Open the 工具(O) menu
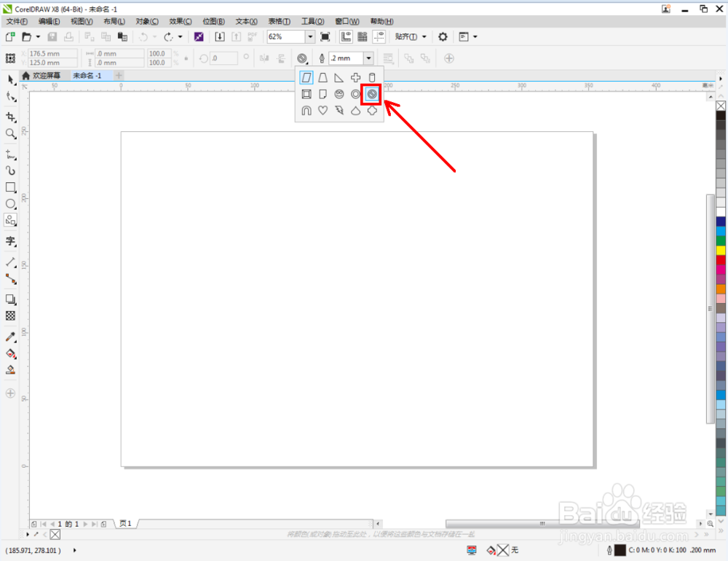The height and width of the screenshot is (561, 728). [x=313, y=21]
